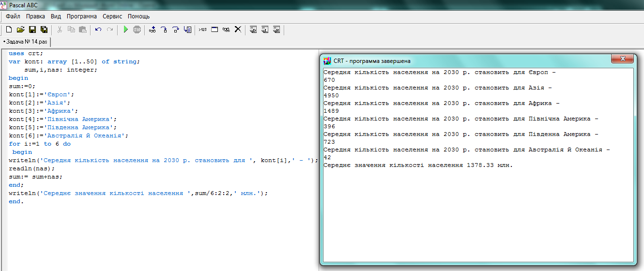Click the CRT output line for Австралія й Океанія
The image size is (644, 271).
[467, 150]
